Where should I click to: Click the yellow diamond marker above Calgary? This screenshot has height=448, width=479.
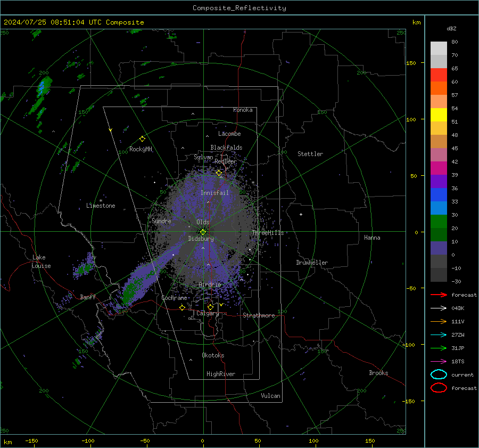pos(210,307)
